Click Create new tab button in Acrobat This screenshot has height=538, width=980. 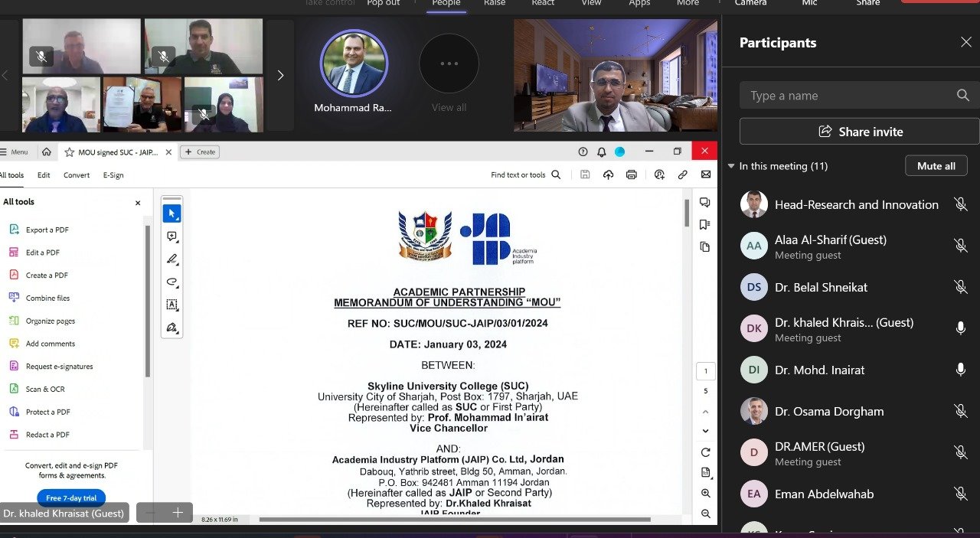point(200,152)
